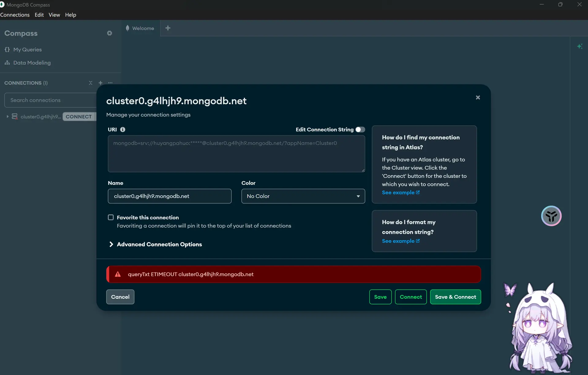Click the Data Modeling diagram icon
588x375 pixels.
point(7,63)
